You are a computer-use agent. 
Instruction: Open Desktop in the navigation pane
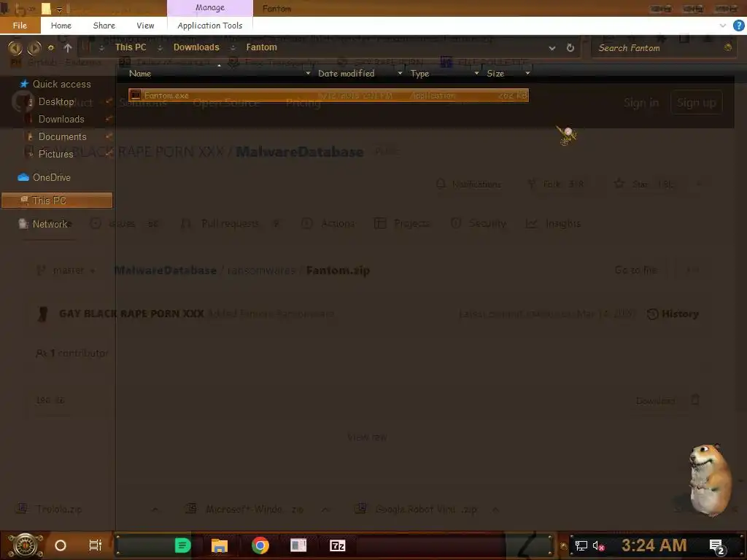(55, 102)
